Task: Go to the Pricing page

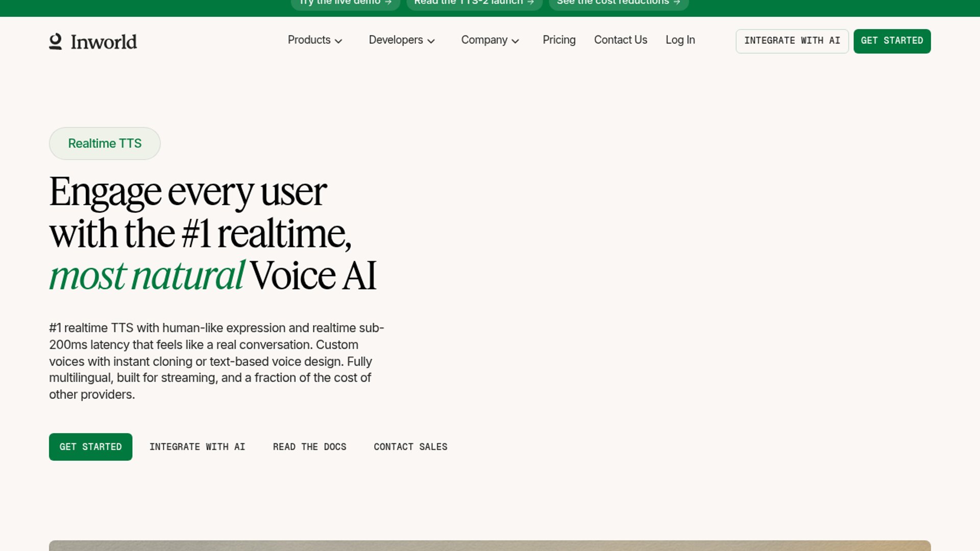Action: (559, 40)
